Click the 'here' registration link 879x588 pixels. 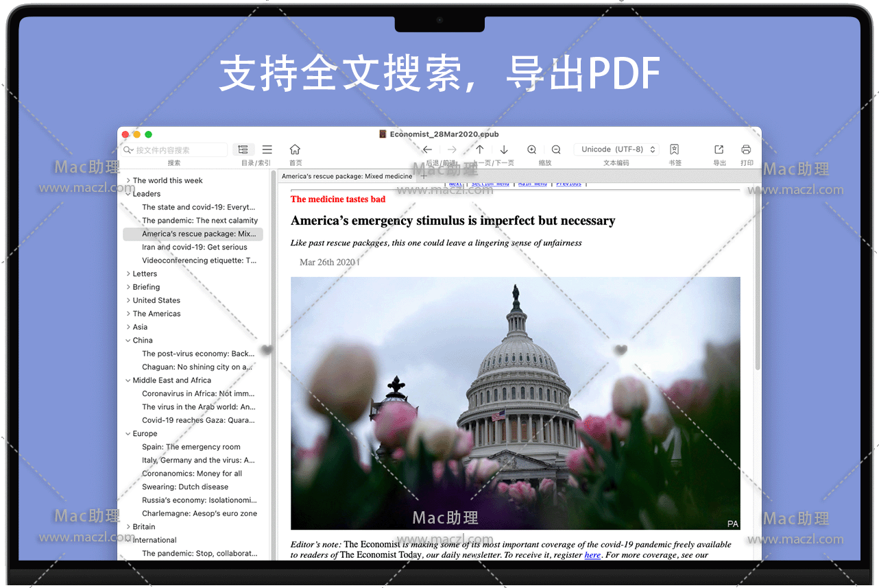tap(592, 555)
